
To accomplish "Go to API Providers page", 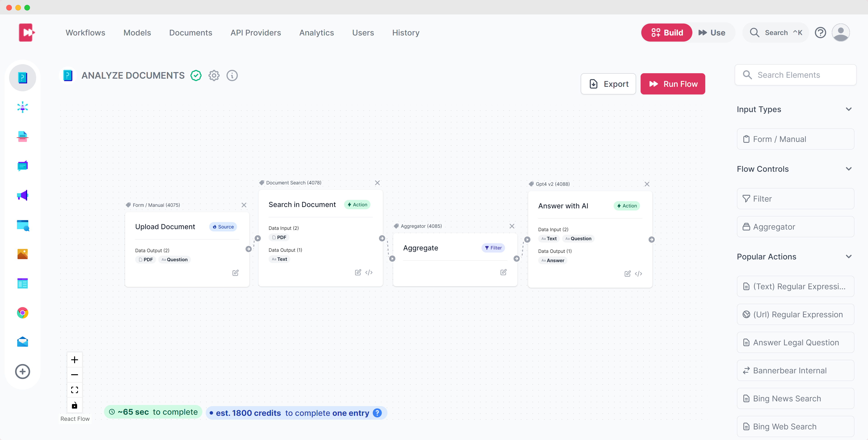I will (x=255, y=33).
